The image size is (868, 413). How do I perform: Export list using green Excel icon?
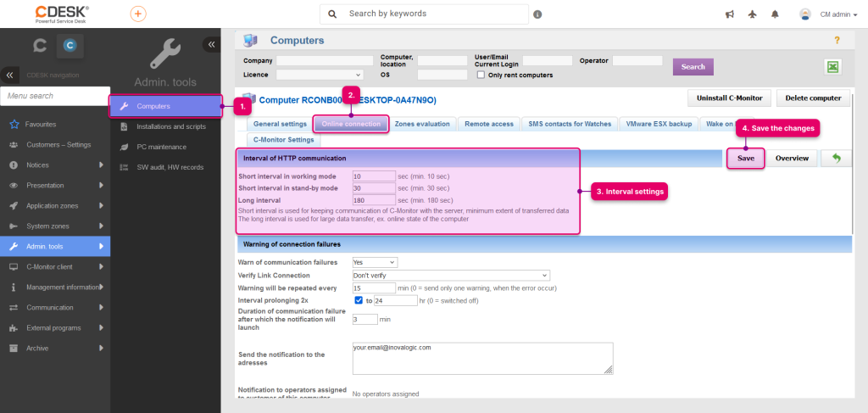(832, 67)
